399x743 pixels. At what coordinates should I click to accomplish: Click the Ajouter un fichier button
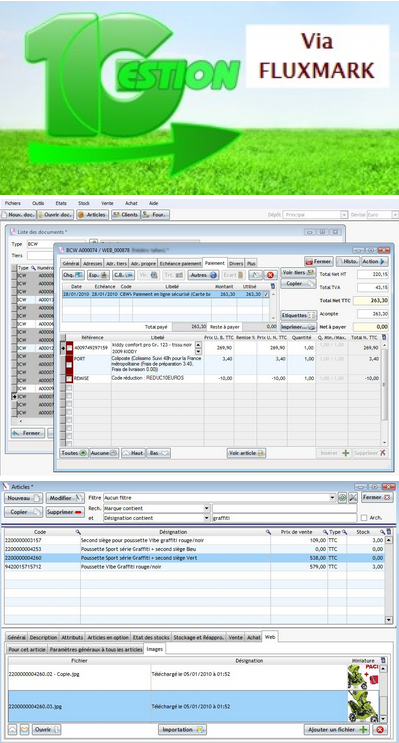337,730
